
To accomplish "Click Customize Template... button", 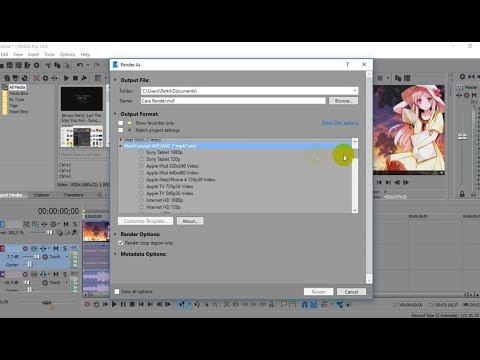I will coord(145,221).
